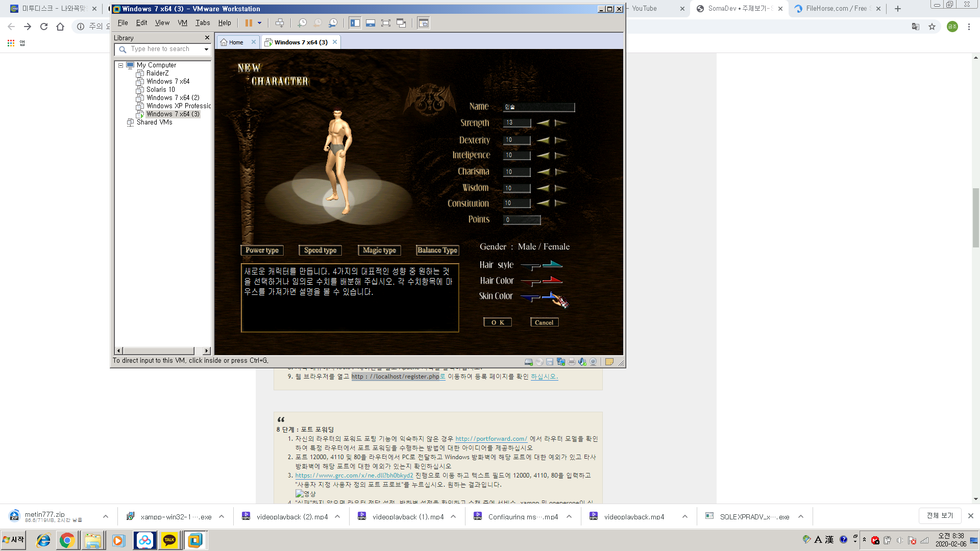The image size is (980, 551).
Task: Confirm character creation with OK
Action: (497, 322)
